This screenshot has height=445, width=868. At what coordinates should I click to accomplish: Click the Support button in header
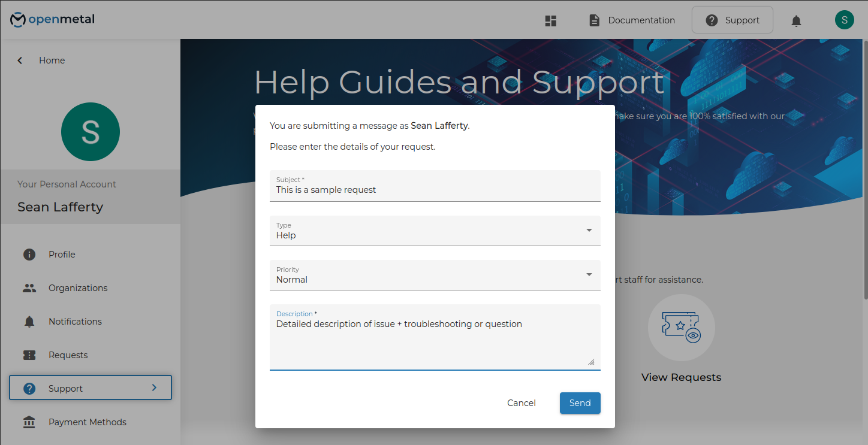732,20
